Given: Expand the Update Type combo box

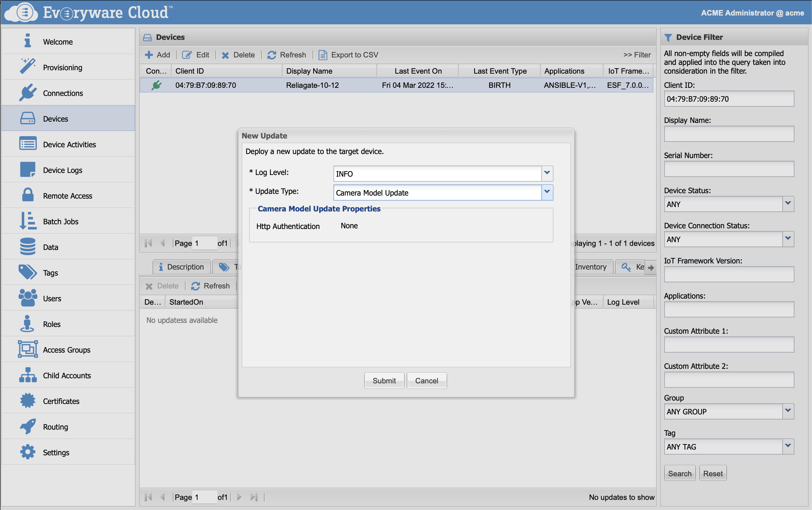Looking at the screenshot, I should click(x=547, y=192).
